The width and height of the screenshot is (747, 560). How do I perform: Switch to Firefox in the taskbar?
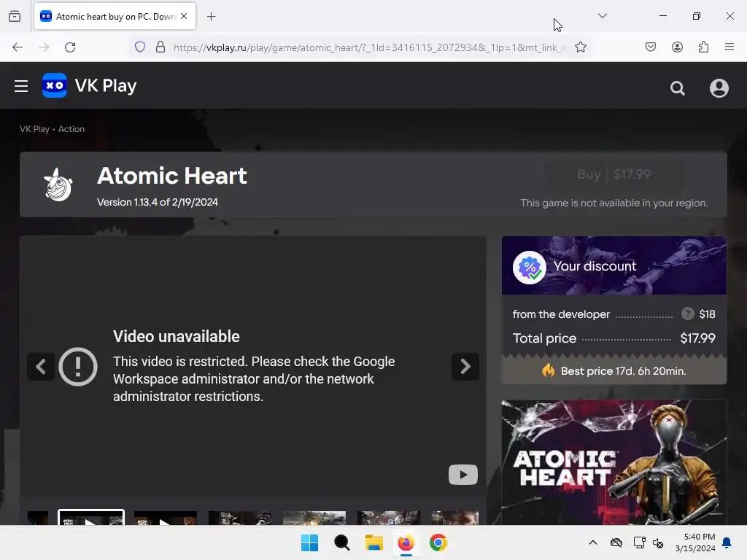click(x=406, y=542)
